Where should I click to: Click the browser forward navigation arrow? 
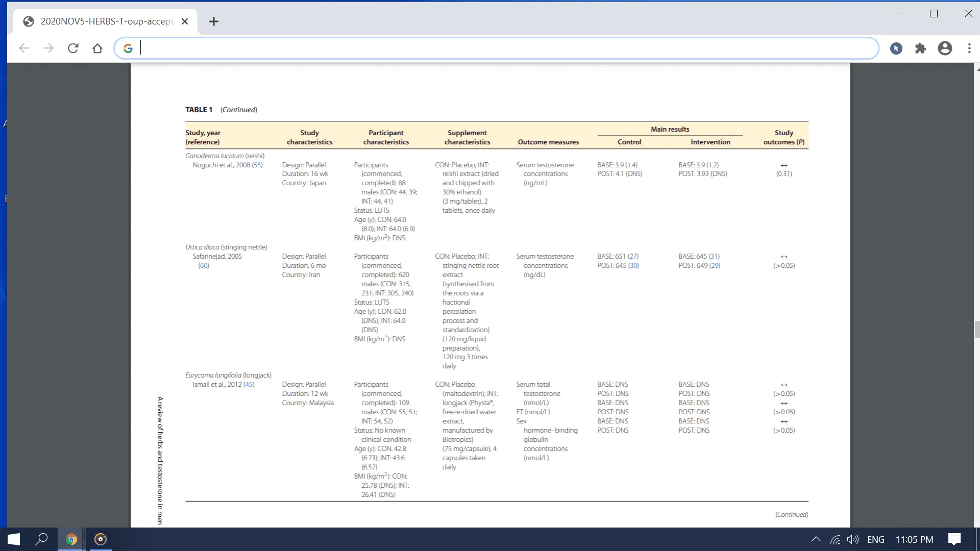pos(48,48)
